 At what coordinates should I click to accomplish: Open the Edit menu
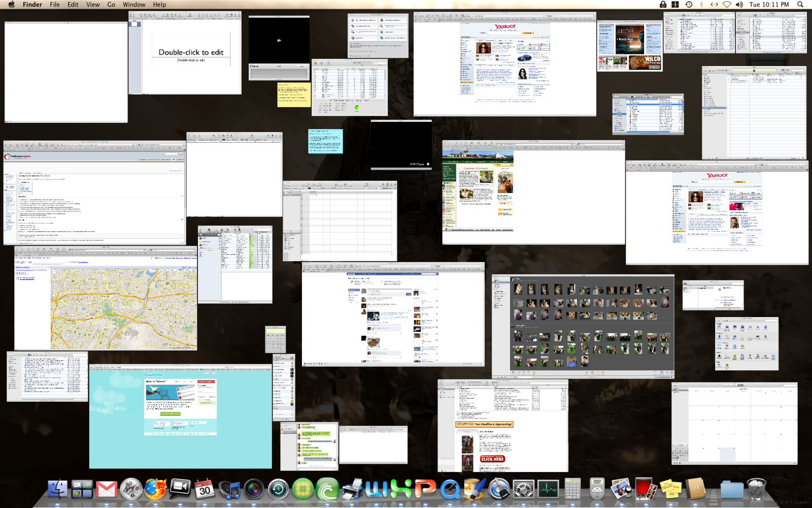coord(73,5)
